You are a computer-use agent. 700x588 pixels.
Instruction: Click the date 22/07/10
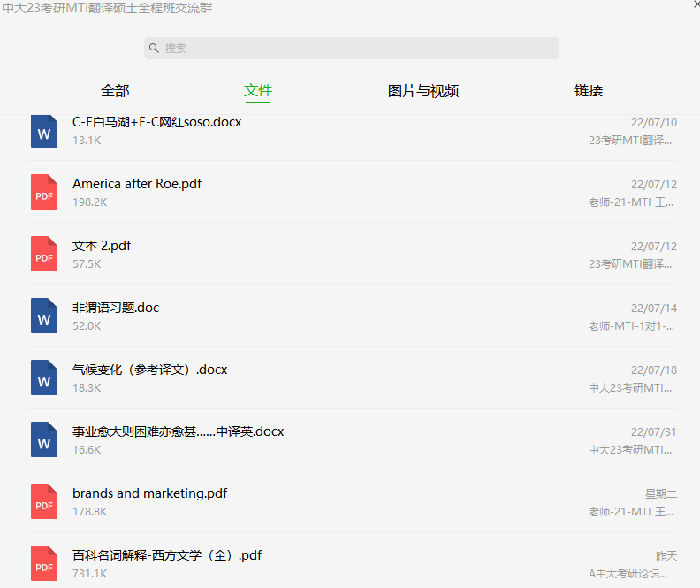click(x=653, y=122)
